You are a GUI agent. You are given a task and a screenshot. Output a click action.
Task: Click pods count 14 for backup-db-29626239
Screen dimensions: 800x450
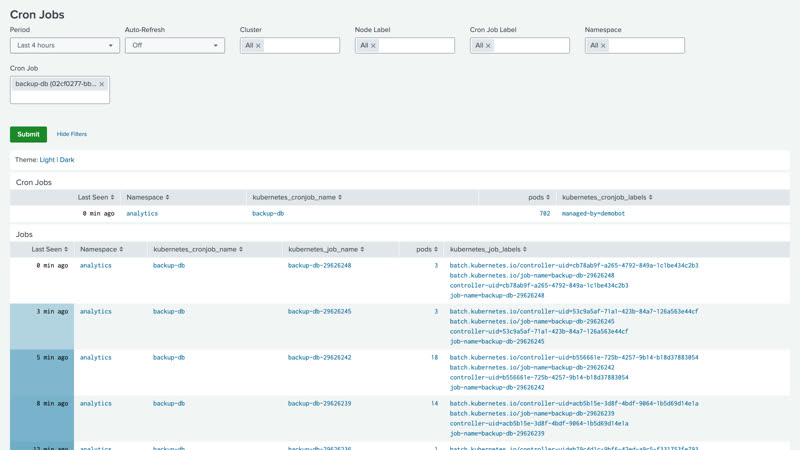[434, 403]
